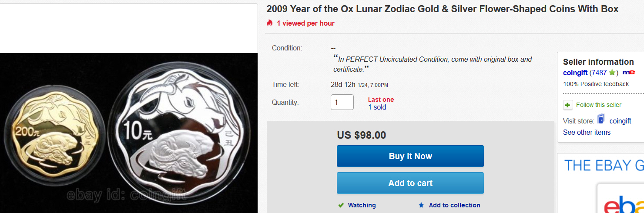
Task: Add the coin set to cart
Action: click(x=410, y=183)
